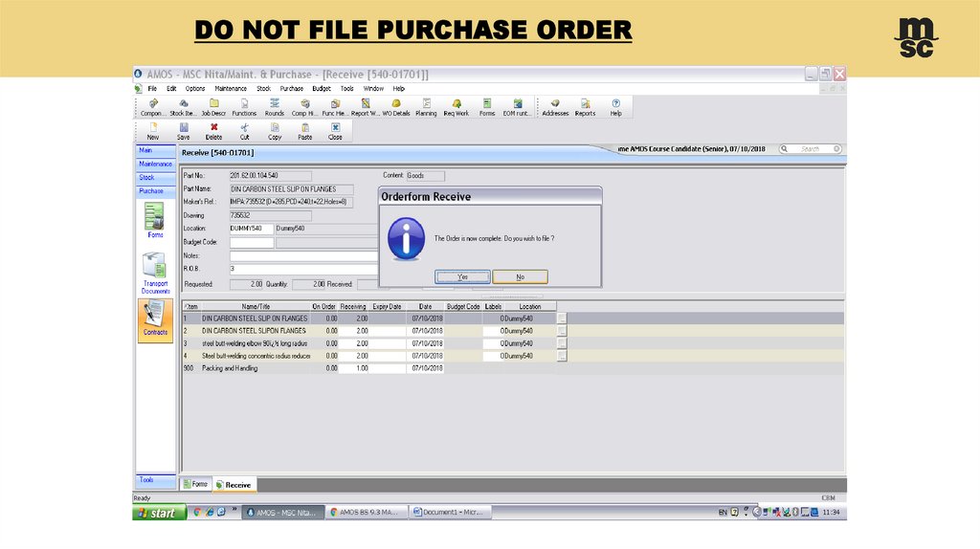Open the Planning toolbar icon
The height and width of the screenshot is (549, 980).
(426, 106)
